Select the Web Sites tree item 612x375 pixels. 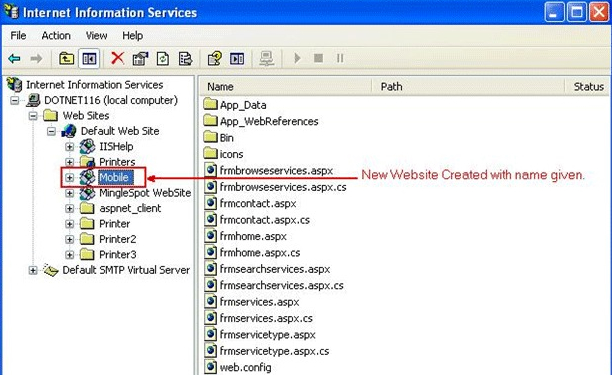[86, 116]
